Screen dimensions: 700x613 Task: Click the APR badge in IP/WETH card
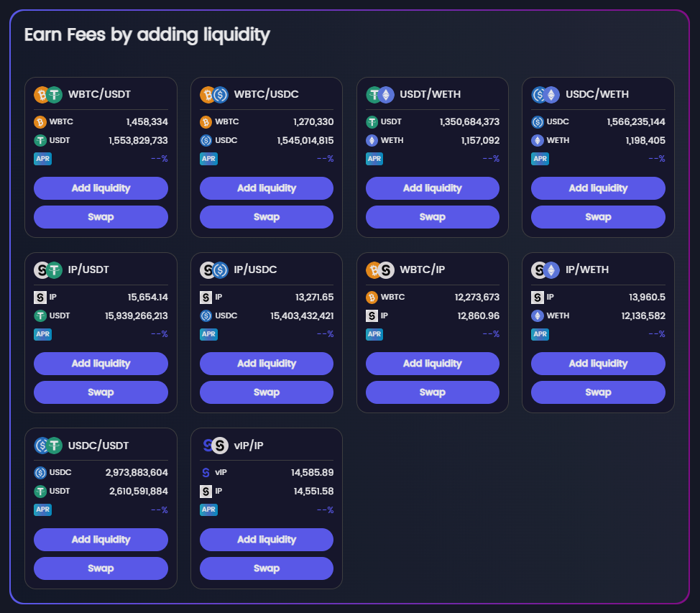540,334
